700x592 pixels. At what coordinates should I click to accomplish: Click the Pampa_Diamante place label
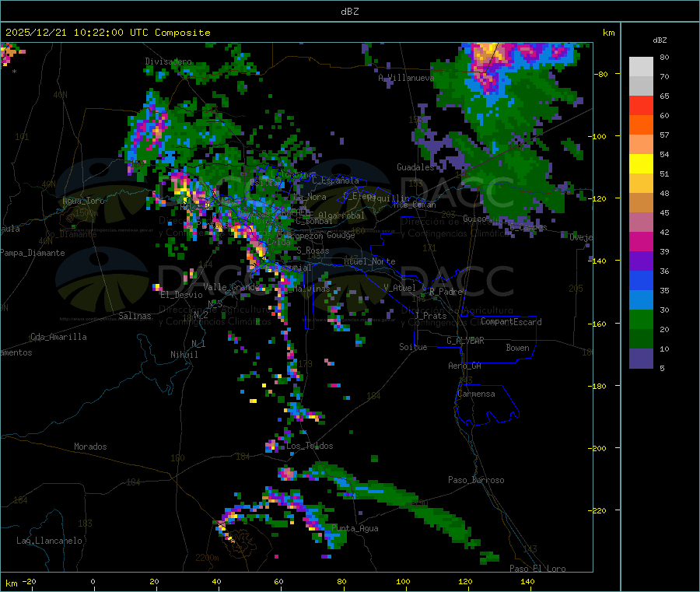pos(33,253)
